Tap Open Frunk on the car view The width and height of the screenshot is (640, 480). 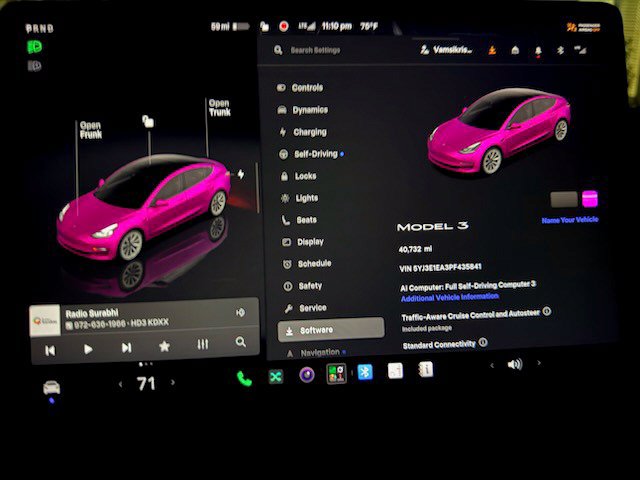pyautogui.click(x=91, y=130)
